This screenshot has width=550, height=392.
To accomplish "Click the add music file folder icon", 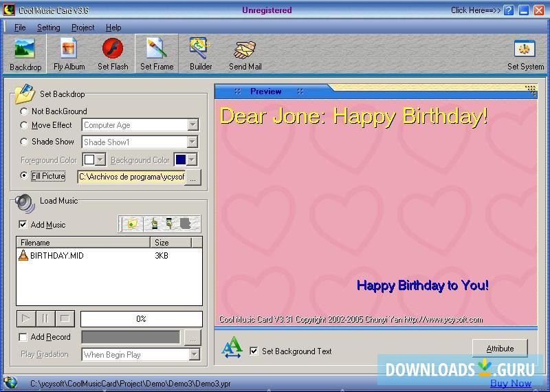I will pyautogui.click(x=131, y=224).
